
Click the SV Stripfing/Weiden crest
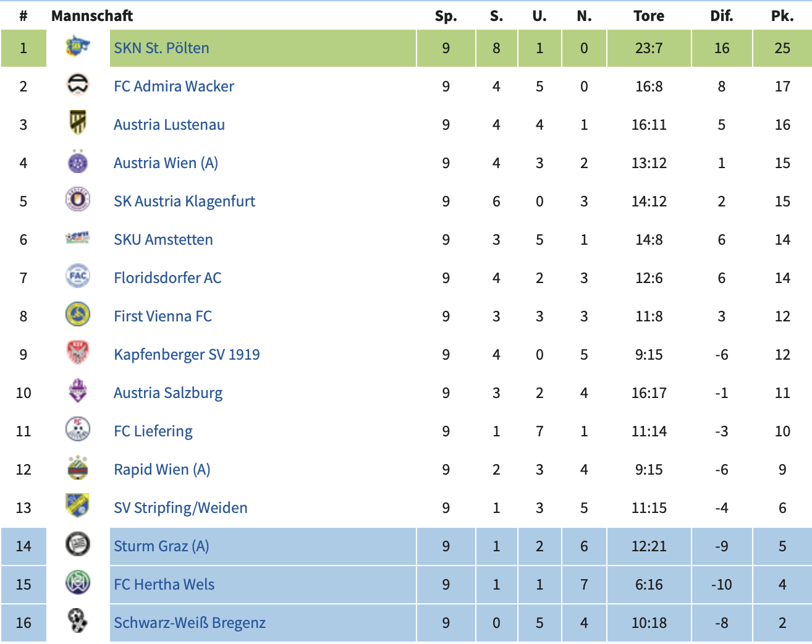pos(78,507)
